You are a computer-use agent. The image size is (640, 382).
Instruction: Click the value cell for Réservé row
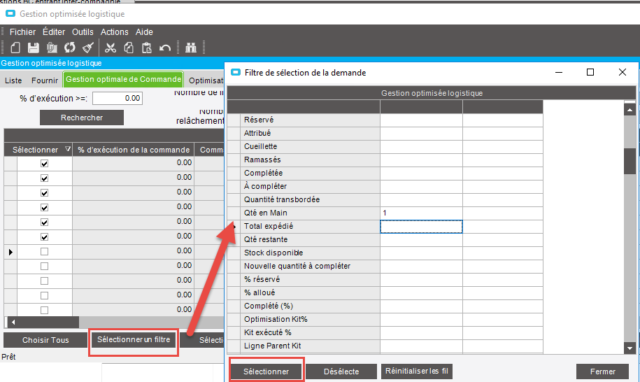click(x=421, y=120)
